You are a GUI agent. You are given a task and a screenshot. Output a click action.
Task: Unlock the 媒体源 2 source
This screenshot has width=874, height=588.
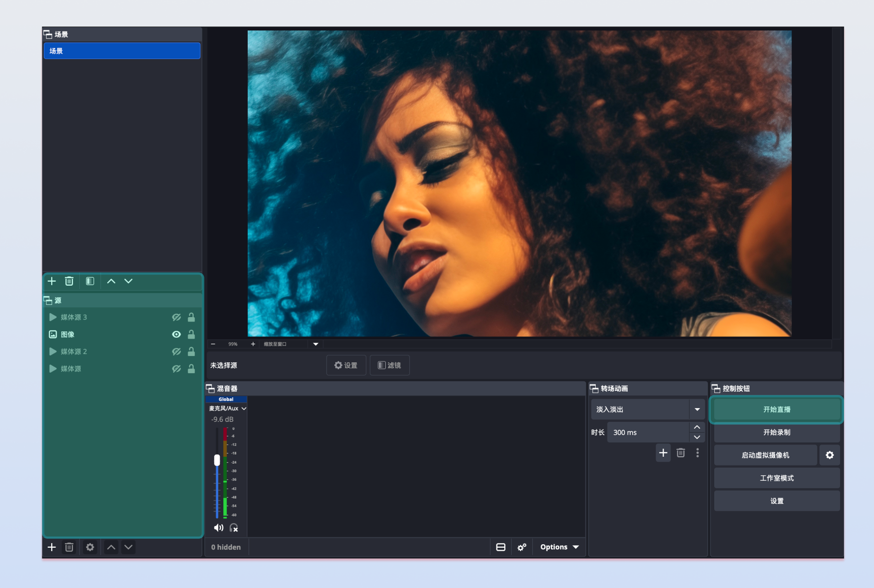[x=191, y=352]
